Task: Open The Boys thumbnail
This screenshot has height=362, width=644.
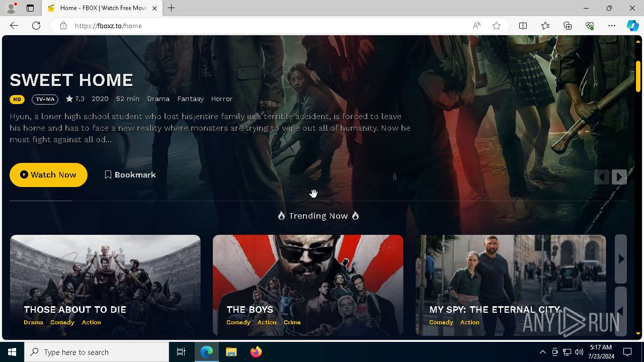Action: [x=308, y=285]
